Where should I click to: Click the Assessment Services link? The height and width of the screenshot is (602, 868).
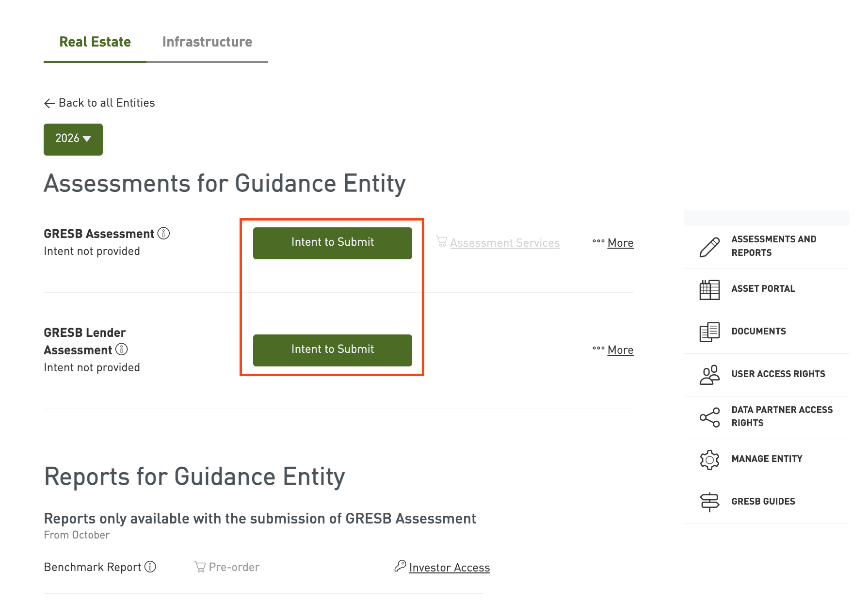pyautogui.click(x=504, y=243)
